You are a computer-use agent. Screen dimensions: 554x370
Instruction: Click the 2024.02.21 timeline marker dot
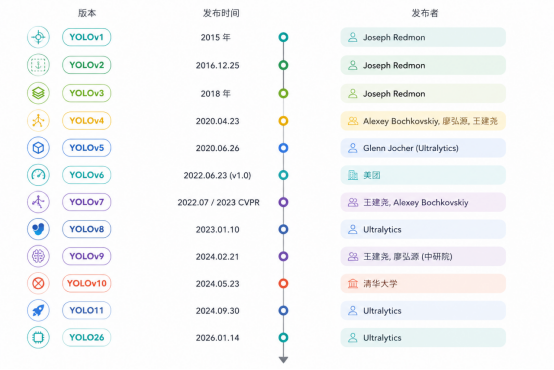pos(283,256)
